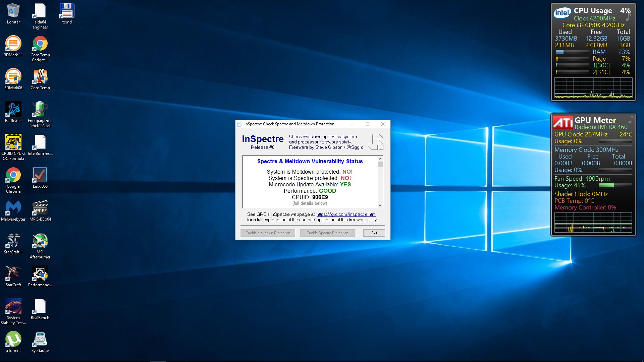Click Enable Spectre Protection button
Viewport: 644px width, 362px height.
(327, 233)
